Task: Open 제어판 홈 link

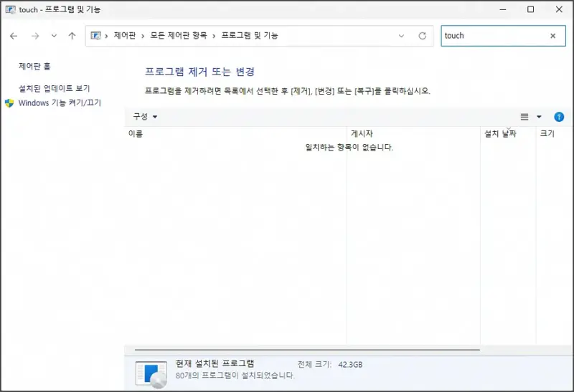Action: 34,66
